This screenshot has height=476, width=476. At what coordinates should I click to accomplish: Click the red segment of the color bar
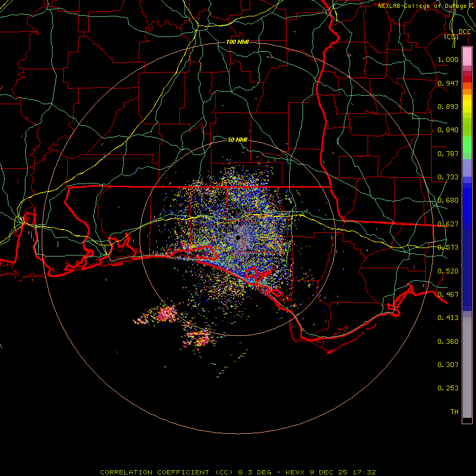pos(467,79)
